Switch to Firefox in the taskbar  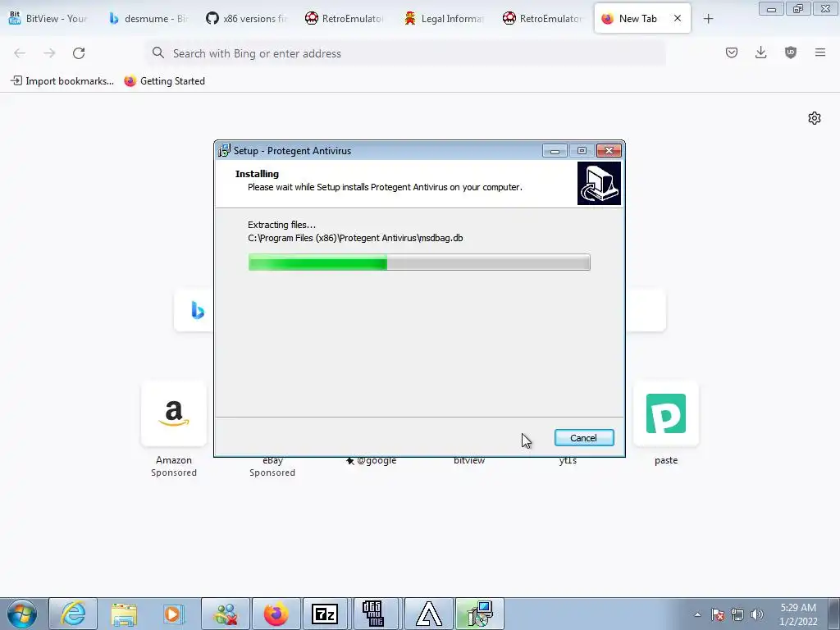(276, 614)
